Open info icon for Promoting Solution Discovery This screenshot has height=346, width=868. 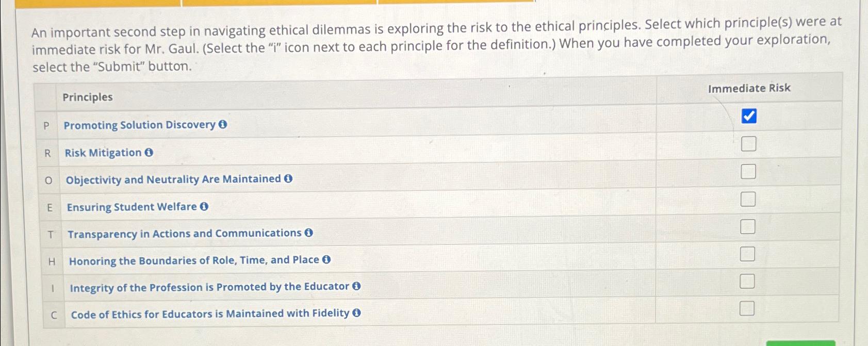click(223, 124)
